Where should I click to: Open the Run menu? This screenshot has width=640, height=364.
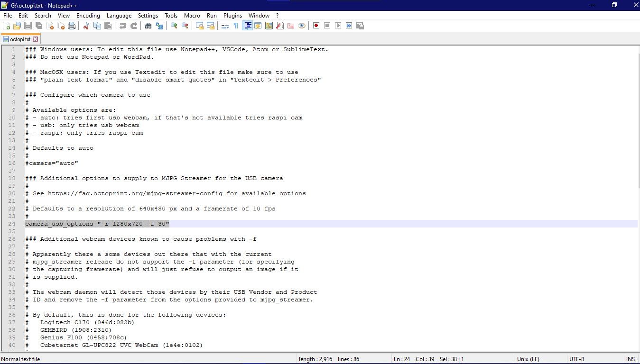click(212, 16)
